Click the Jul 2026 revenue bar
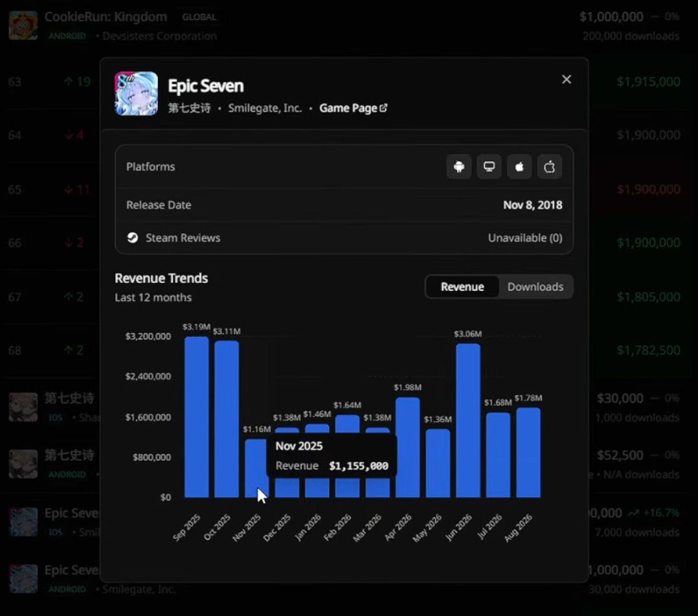This screenshot has height=616, width=698. pos(498,455)
